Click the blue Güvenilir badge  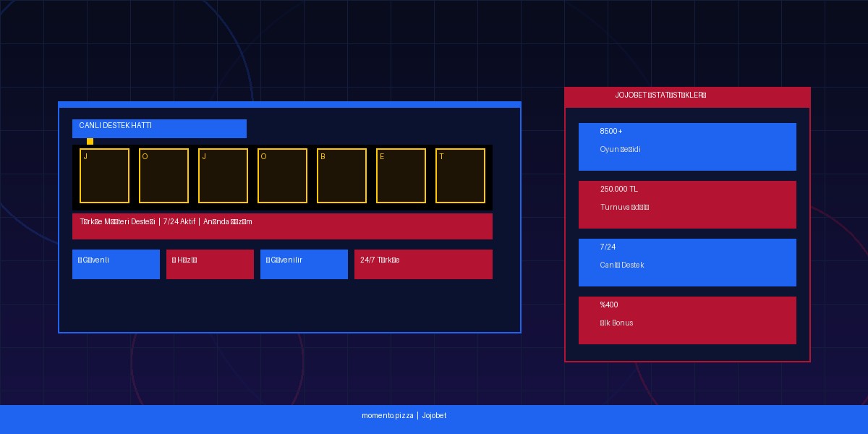[x=304, y=264]
